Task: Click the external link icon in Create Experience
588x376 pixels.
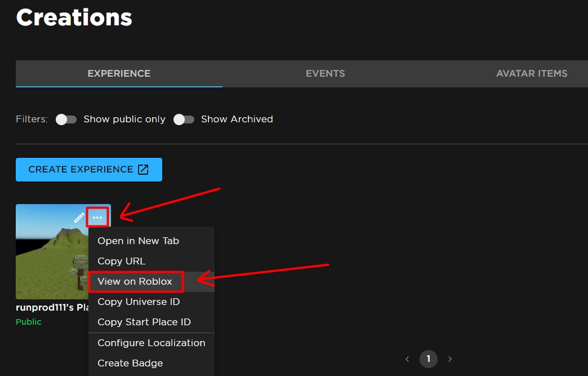Action: (143, 170)
